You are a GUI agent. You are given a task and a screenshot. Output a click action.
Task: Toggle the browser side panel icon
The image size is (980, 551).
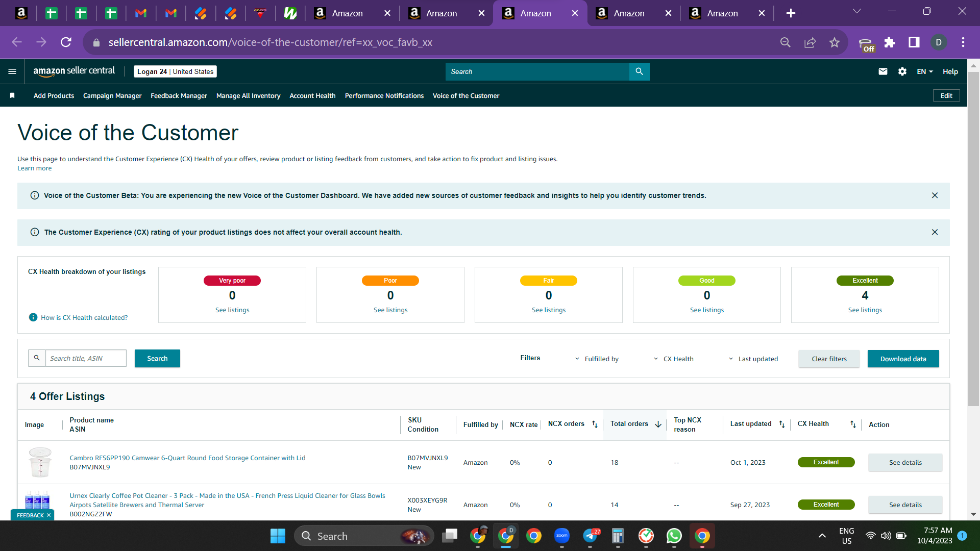[914, 42]
